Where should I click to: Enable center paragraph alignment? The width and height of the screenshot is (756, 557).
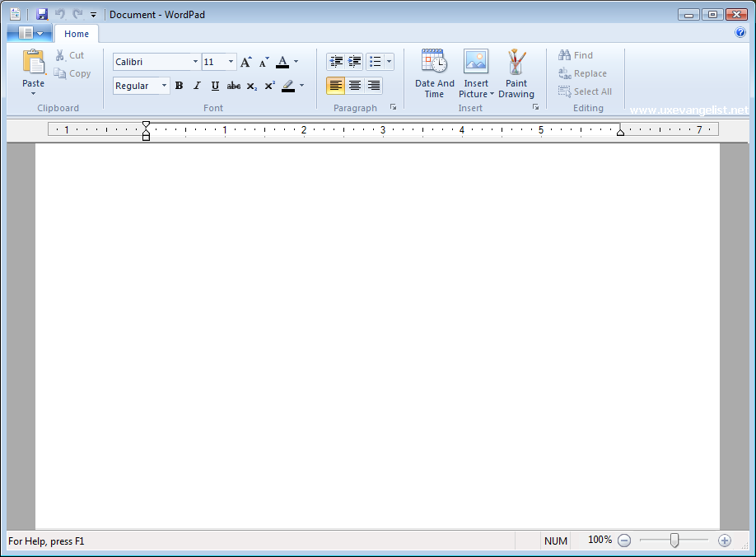tap(355, 86)
